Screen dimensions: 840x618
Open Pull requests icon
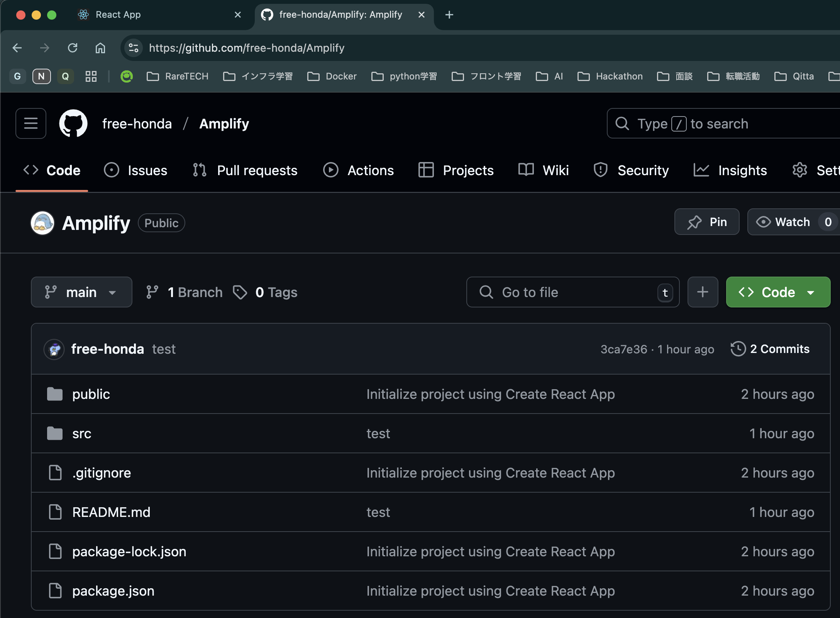(x=199, y=170)
